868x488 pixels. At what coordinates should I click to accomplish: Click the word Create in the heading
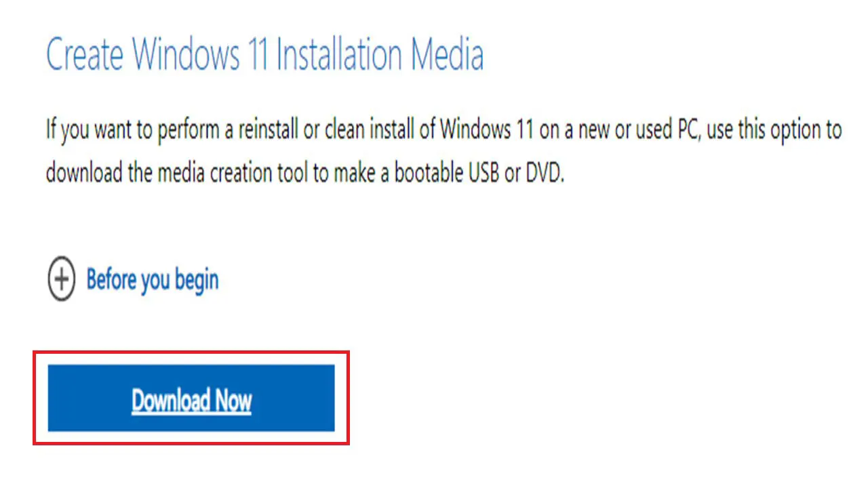click(84, 54)
